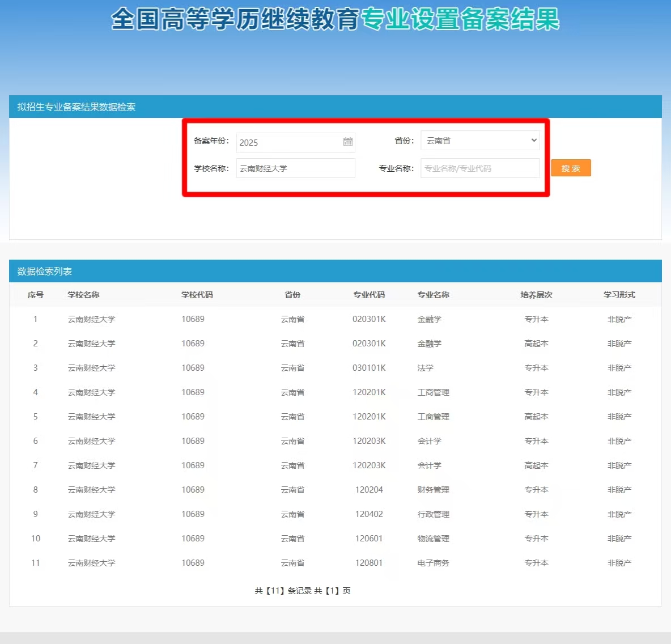The width and height of the screenshot is (671, 644).
Task: Click 会计学 in row 7
Action: point(429,466)
